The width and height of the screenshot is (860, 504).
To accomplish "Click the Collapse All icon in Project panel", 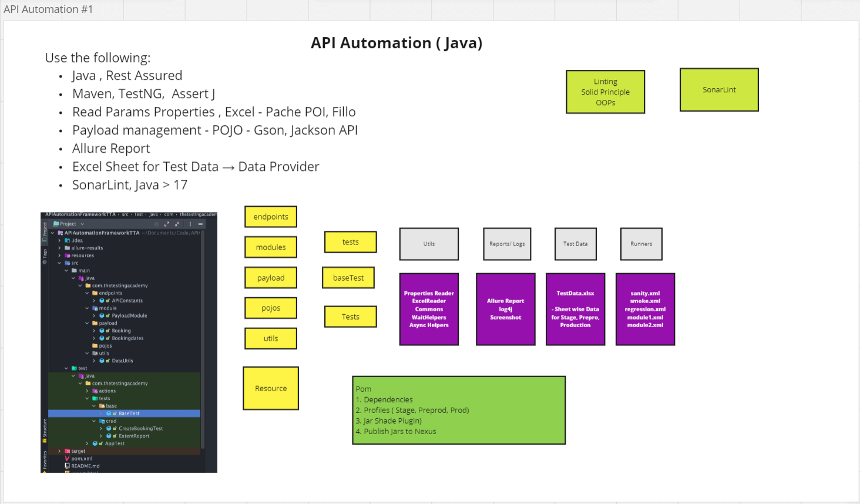I will point(177,224).
